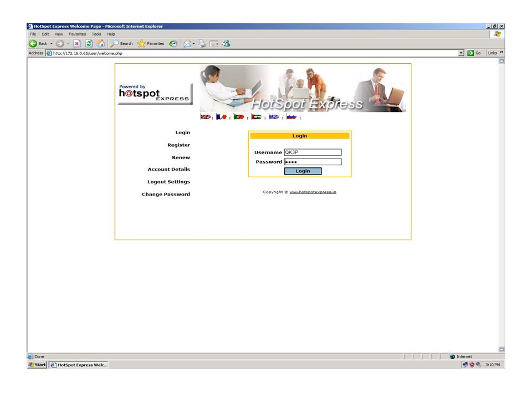Click the Powered by hotspot express logo
The image size is (532, 399).
(155, 94)
